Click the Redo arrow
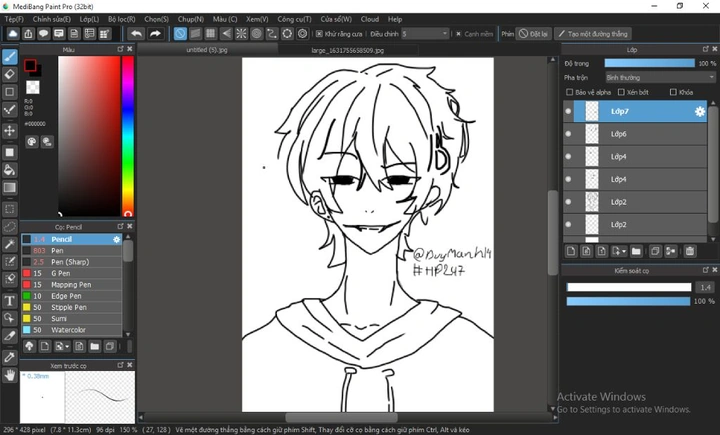720x435 pixels. tap(155, 34)
